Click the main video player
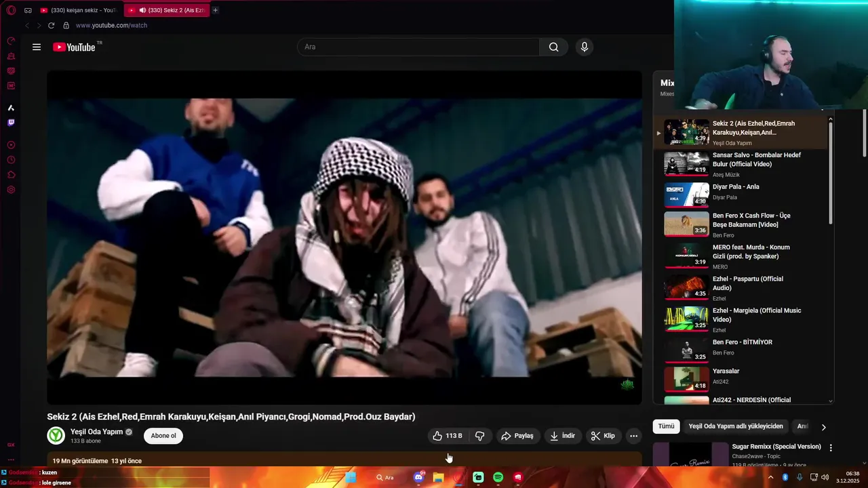The height and width of the screenshot is (488, 868). click(x=344, y=238)
